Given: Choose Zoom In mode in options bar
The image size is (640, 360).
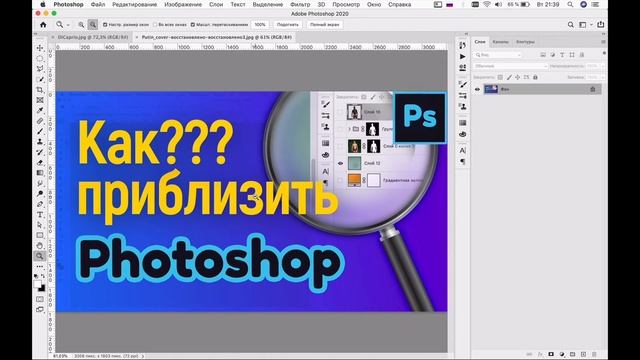Looking at the screenshot, I should (x=81, y=24).
